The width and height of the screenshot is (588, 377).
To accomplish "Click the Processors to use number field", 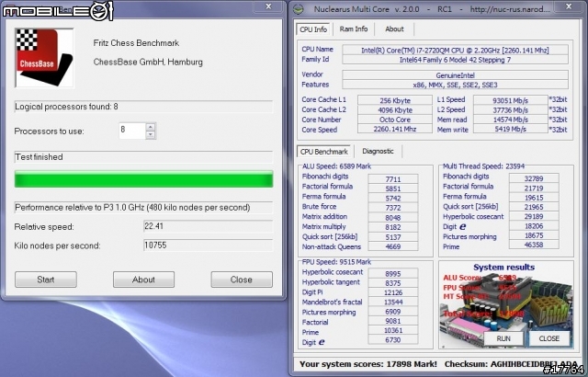I will click(132, 131).
